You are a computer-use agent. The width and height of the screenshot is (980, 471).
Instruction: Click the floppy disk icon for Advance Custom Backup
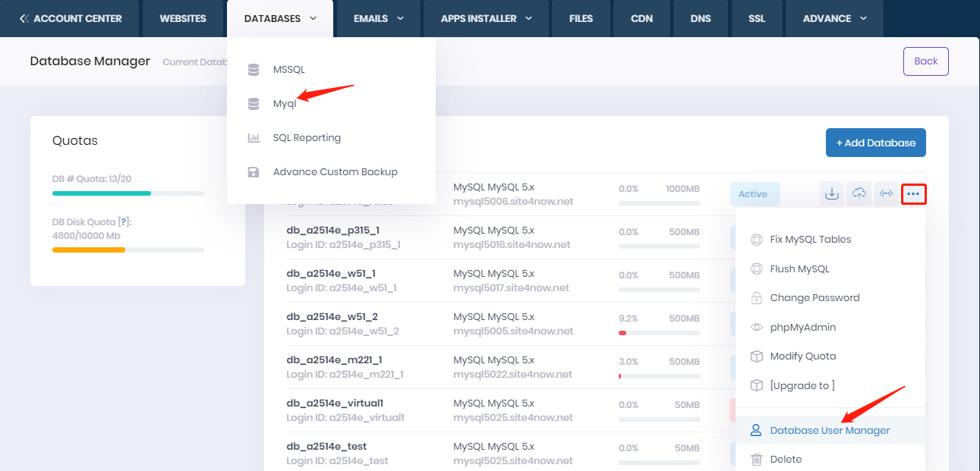(x=254, y=172)
